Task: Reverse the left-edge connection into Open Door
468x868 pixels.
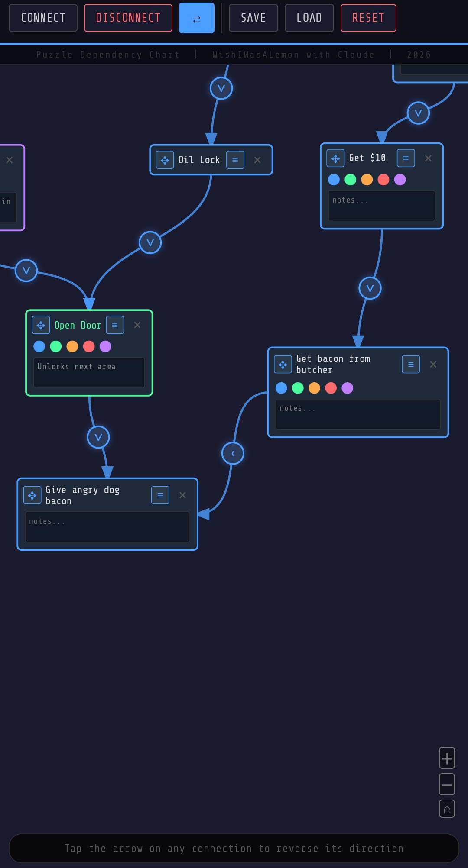Action: (x=26, y=271)
